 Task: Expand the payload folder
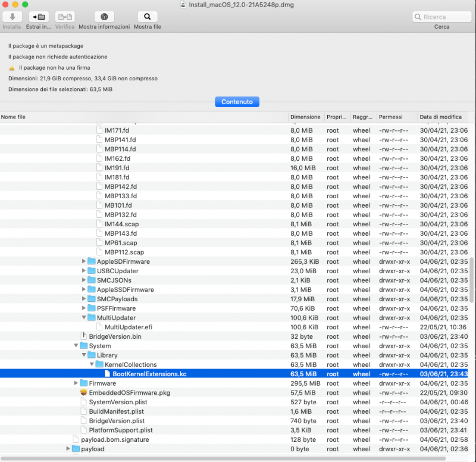[x=68, y=449]
